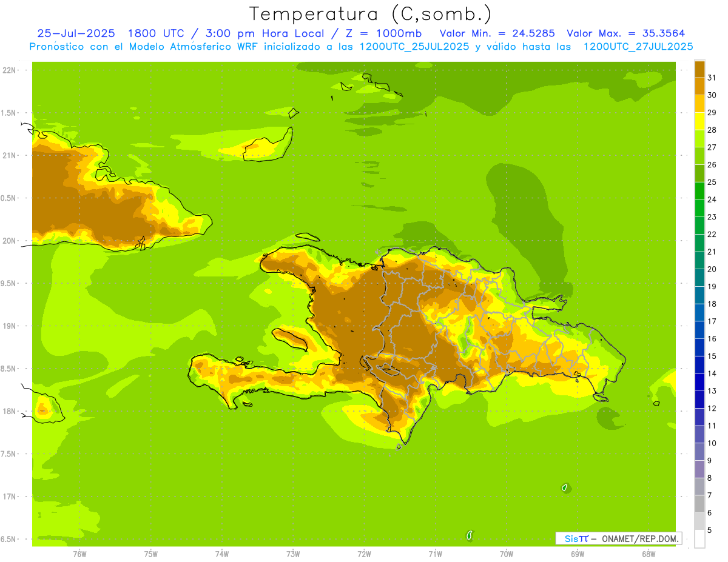Viewport: 728px width, 562px height.
Task: Select the date text "25-Jul-2025"
Action: click(76, 33)
